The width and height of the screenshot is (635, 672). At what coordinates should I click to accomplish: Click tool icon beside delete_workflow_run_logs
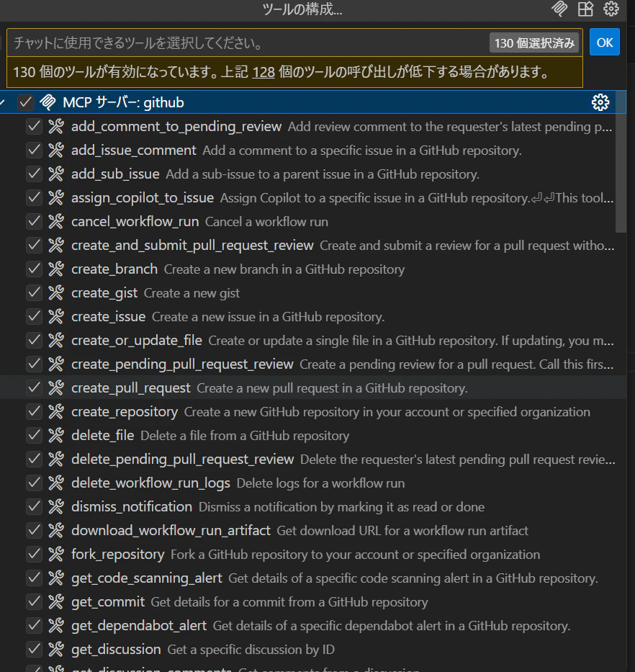tap(56, 483)
